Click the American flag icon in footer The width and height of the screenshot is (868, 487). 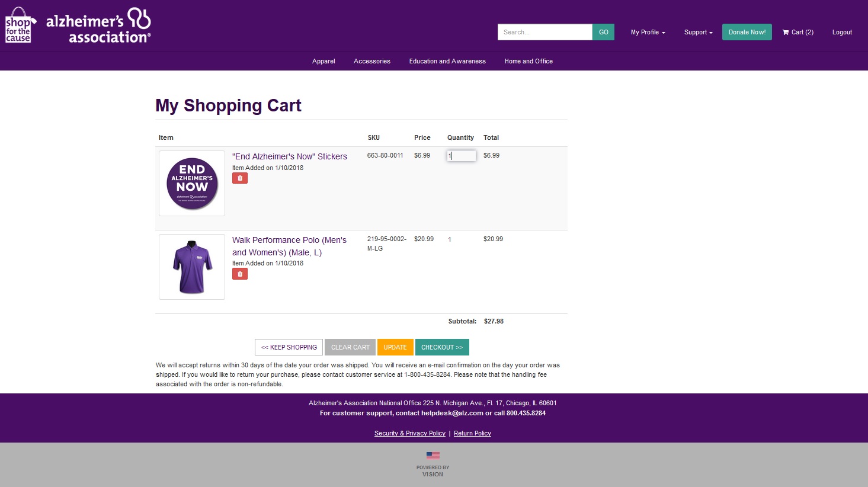pos(433,455)
